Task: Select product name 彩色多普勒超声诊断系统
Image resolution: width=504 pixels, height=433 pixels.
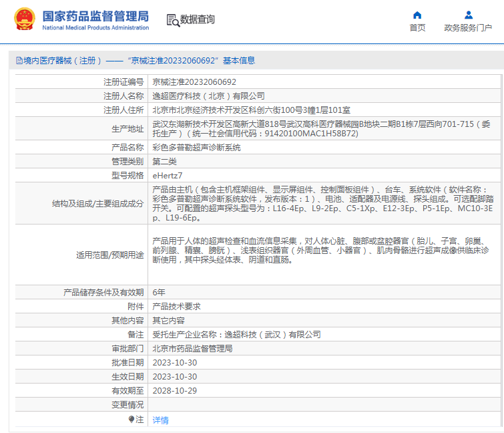Action: pyautogui.click(x=196, y=147)
